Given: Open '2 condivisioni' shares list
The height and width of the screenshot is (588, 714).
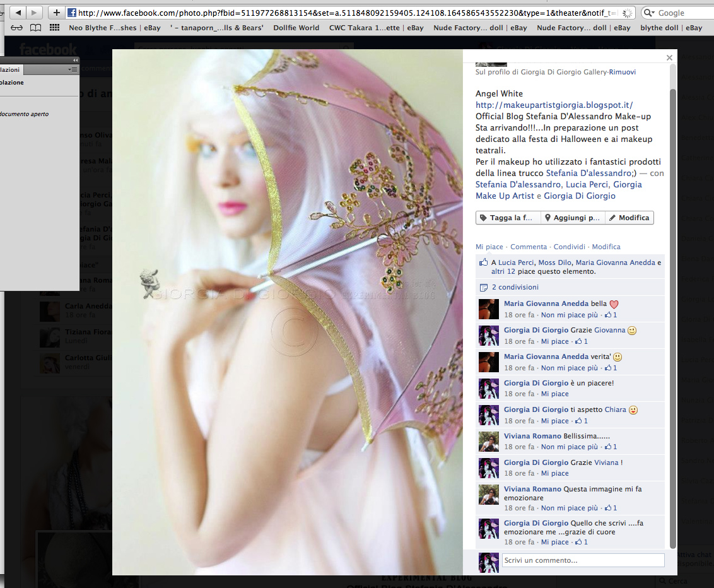Looking at the screenshot, I should point(515,288).
